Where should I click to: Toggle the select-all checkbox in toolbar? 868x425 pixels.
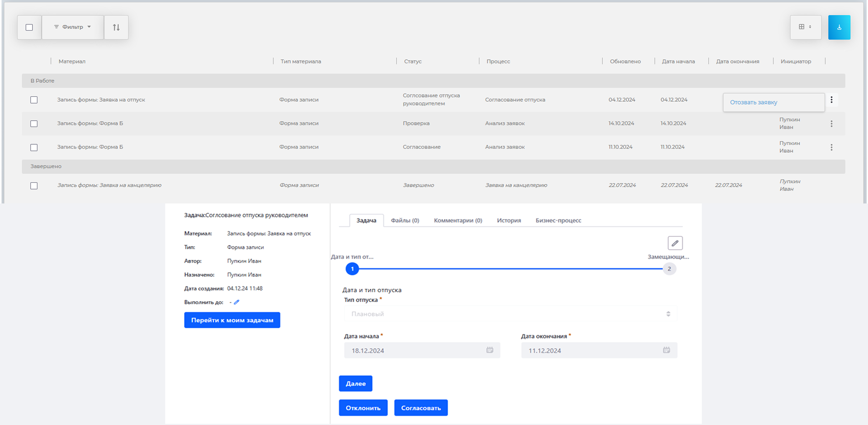coord(29,27)
